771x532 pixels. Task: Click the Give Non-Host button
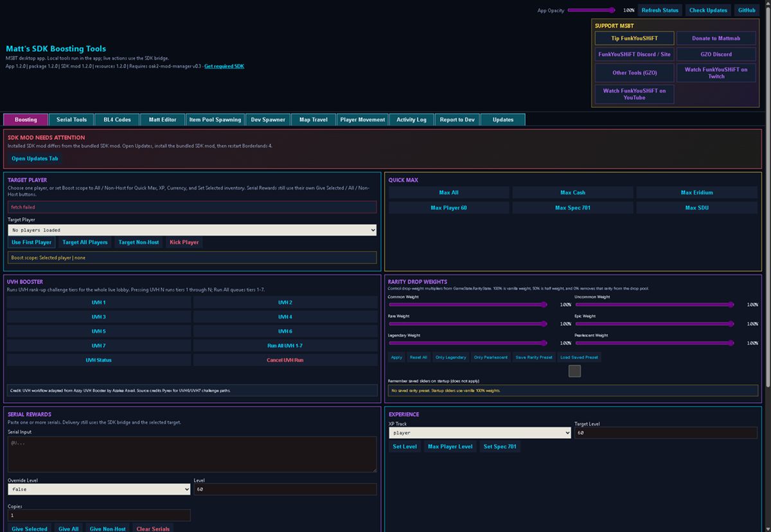[107, 528]
